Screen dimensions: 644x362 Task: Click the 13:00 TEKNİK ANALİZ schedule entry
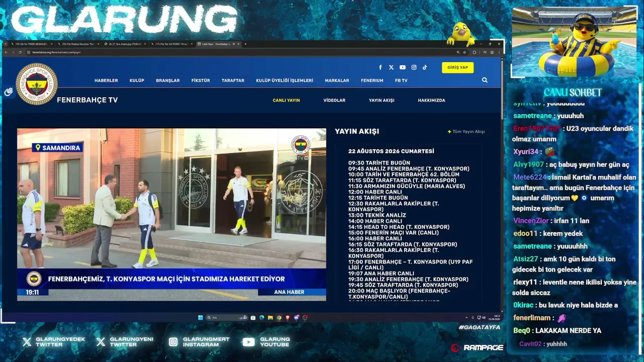[377, 215]
